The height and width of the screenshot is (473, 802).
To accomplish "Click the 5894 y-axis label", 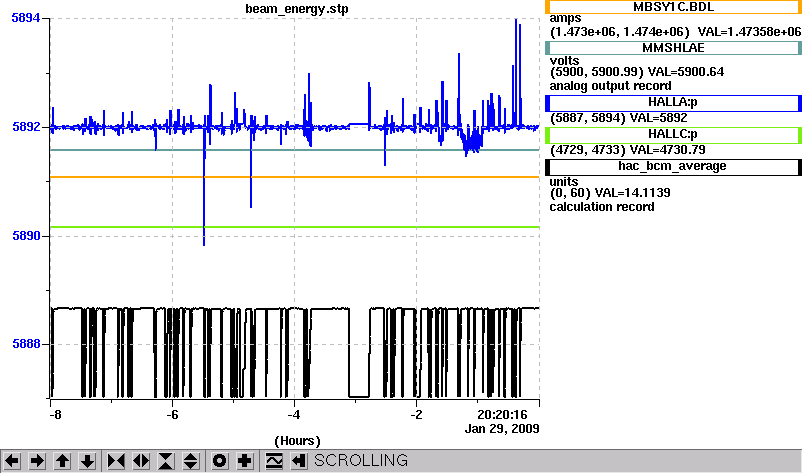I will tap(26, 18).
